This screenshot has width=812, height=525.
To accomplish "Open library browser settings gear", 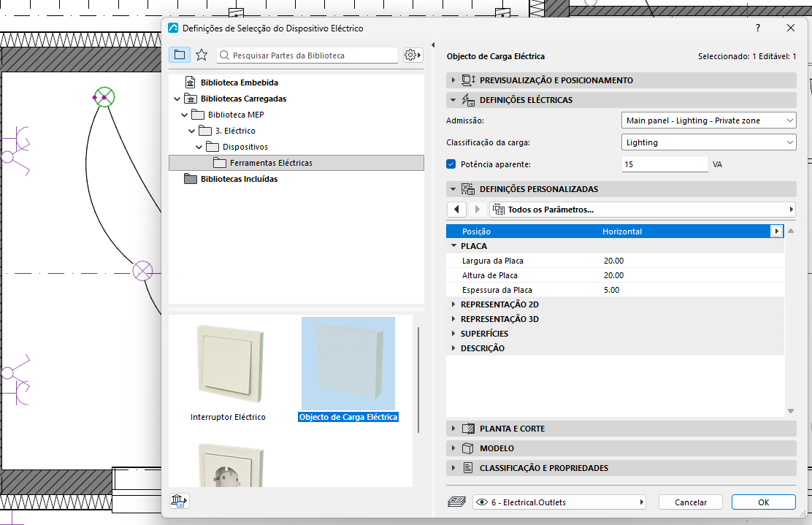I will point(413,55).
